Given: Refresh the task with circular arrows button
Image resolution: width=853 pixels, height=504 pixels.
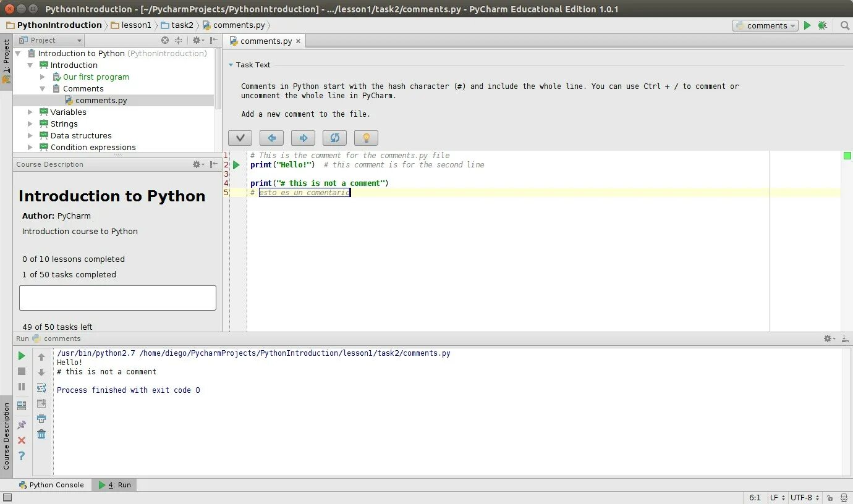Looking at the screenshot, I should [x=334, y=138].
